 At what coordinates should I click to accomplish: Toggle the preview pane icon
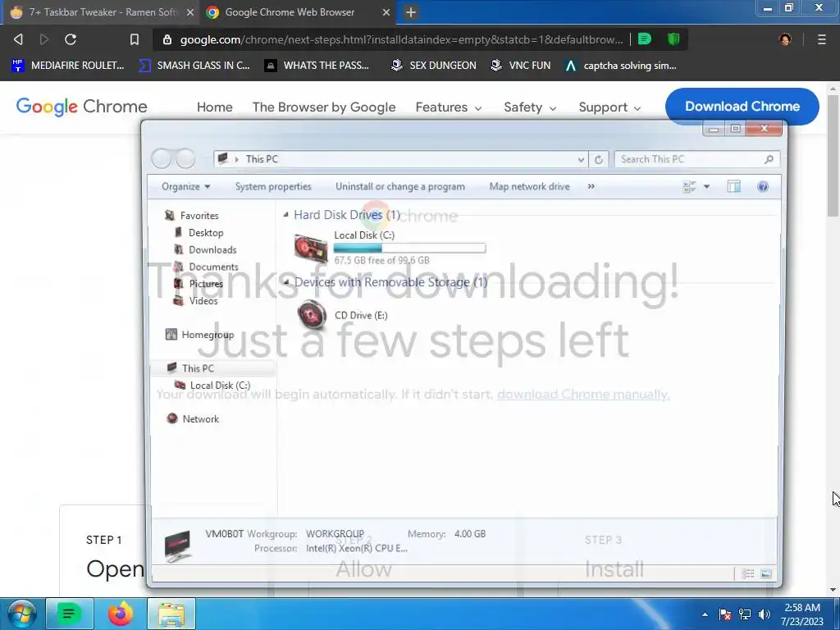(x=734, y=186)
